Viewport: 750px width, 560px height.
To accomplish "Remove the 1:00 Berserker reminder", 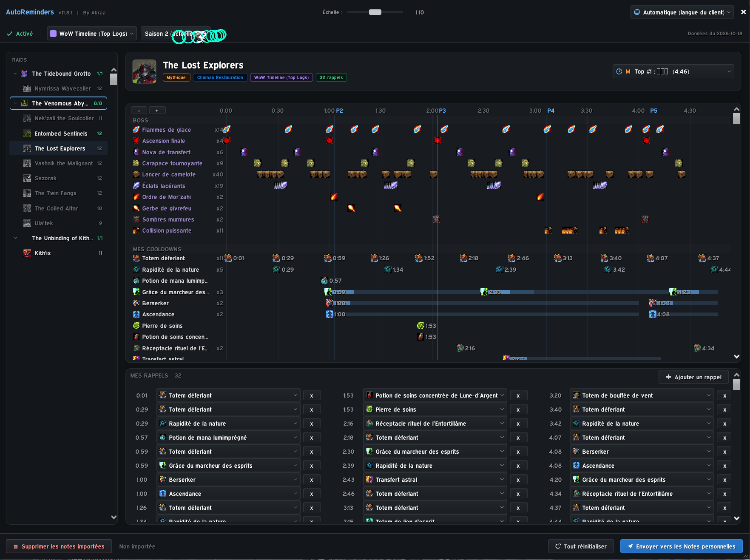I will point(312,480).
